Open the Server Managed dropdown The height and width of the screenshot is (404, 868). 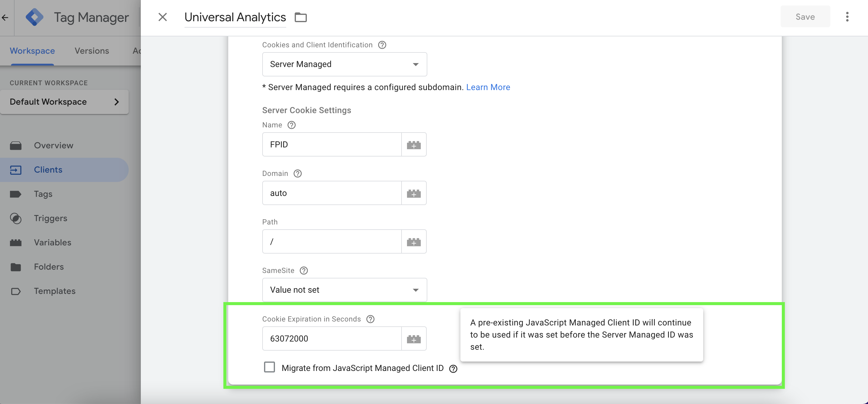(344, 64)
